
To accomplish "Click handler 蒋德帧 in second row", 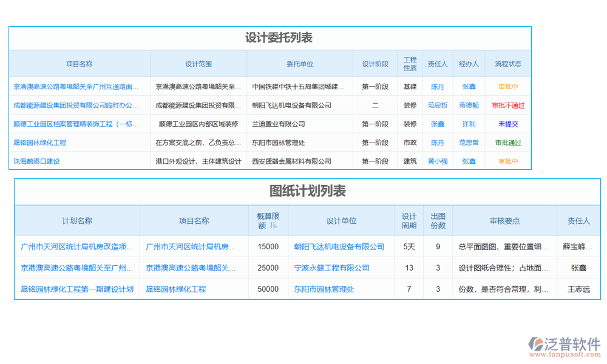I will click(469, 105).
